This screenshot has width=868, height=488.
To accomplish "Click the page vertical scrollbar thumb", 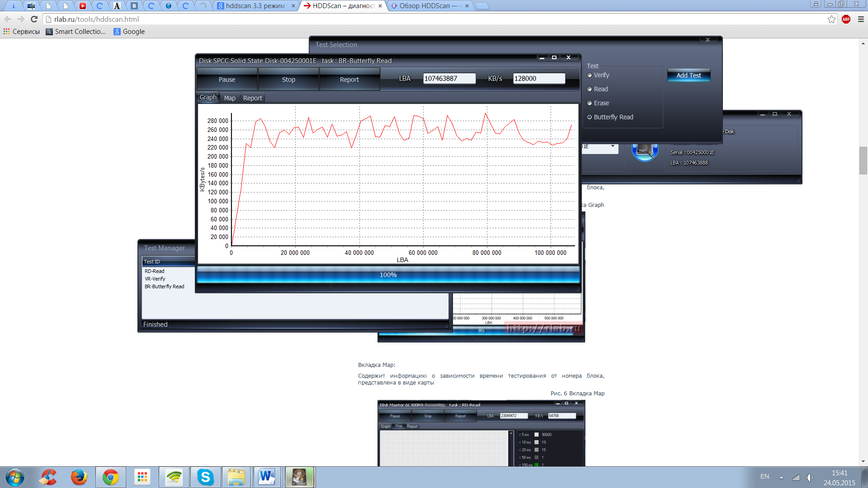I will pyautogui.click(x=863, y=160).
